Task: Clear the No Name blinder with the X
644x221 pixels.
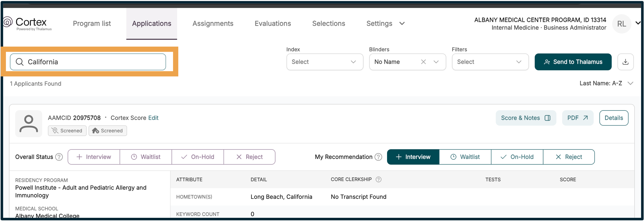Action: (423, 62)
